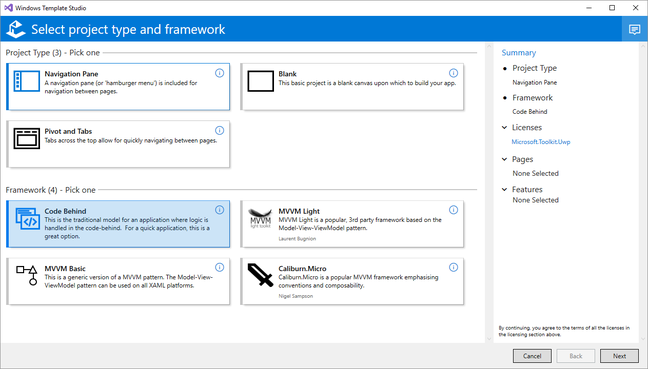Click the MVVM Light feather logo
This screenshot has width=648, height=369.
click(x=260, y=218)
